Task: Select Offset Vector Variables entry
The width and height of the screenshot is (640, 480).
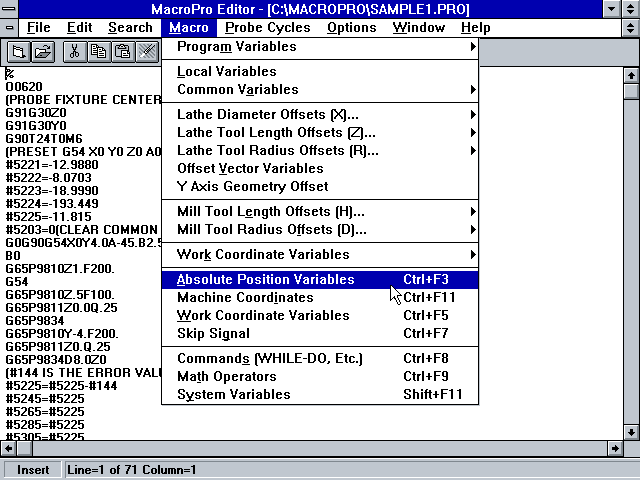Action: tap(320, 168)
